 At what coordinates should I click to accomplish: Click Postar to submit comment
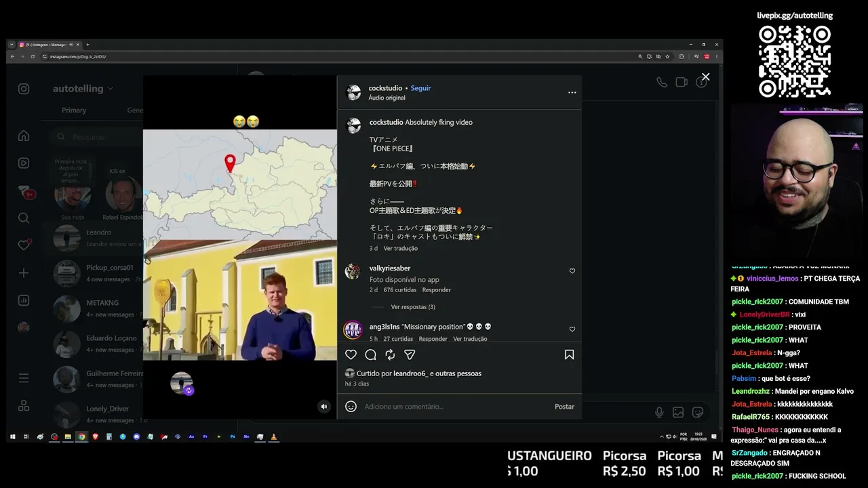coord(564,407)
